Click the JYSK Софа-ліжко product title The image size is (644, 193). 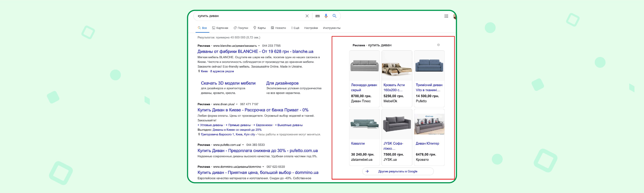point(393,146)
